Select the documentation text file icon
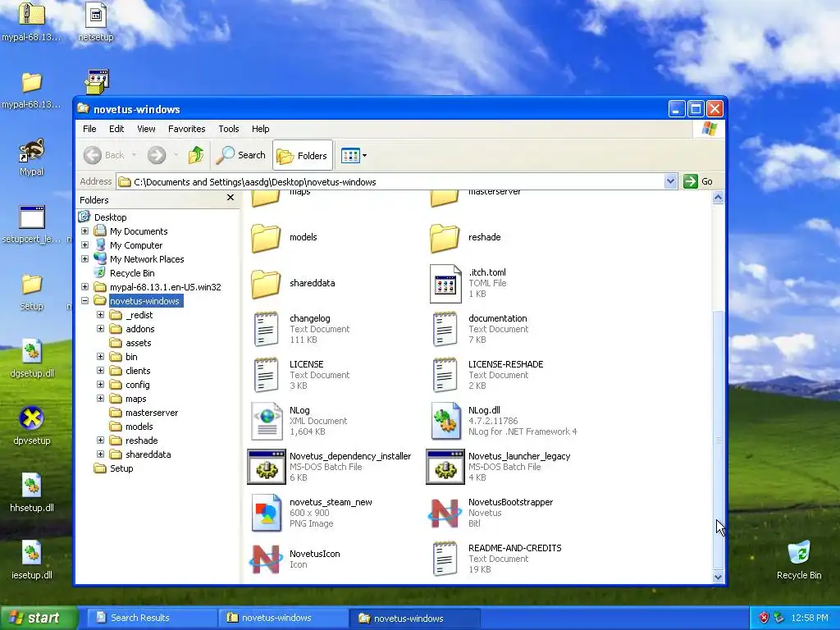This screenshot has height=630, width=840. click(x=445, y=329)
